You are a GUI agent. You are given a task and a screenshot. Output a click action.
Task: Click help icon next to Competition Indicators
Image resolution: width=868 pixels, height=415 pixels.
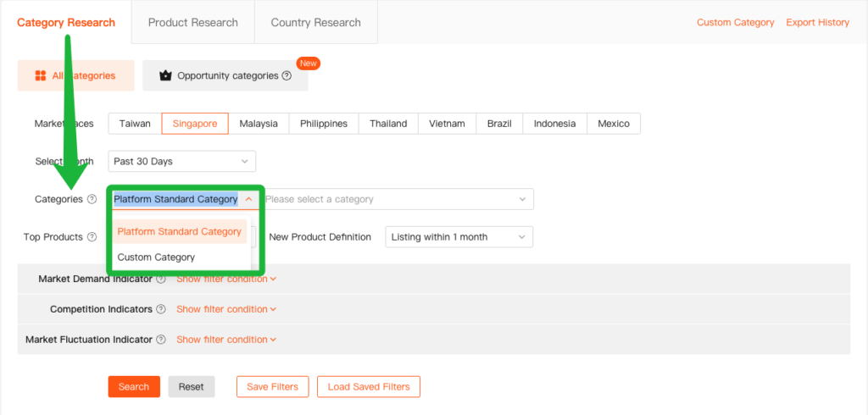[x=161, y=309]
